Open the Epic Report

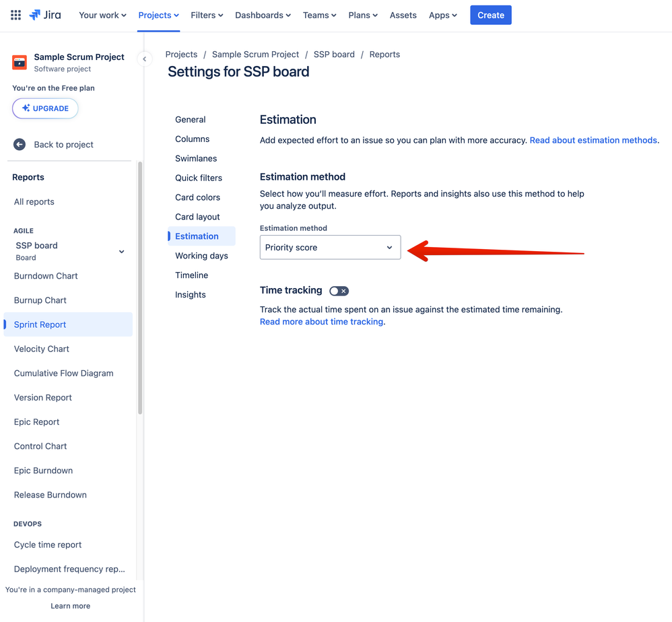(x=36, y=422)
